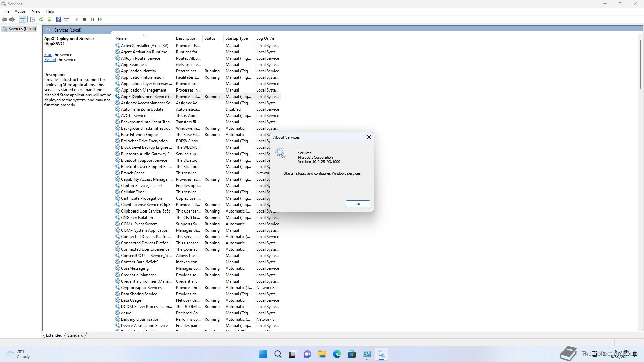Sort by the Name column header
The height and width of the screenshot is (362, 644).
point(144,38)
